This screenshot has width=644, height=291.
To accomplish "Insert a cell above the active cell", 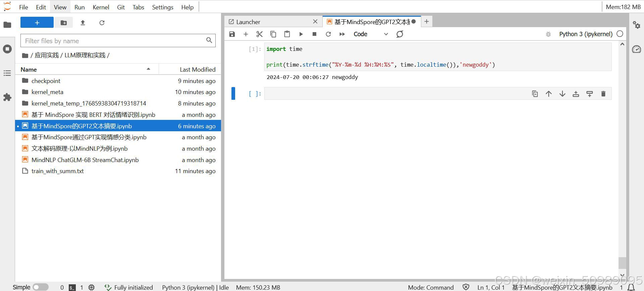I will pos(576,94).
